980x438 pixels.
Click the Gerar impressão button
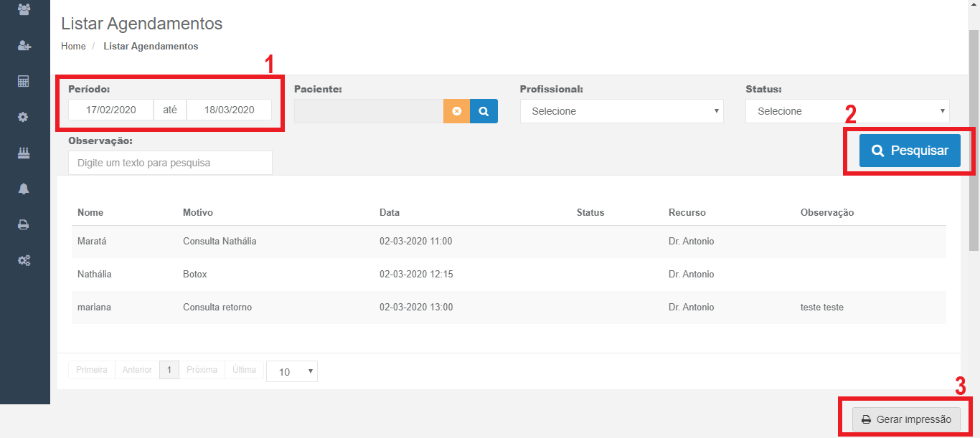[x=906, y=419]
